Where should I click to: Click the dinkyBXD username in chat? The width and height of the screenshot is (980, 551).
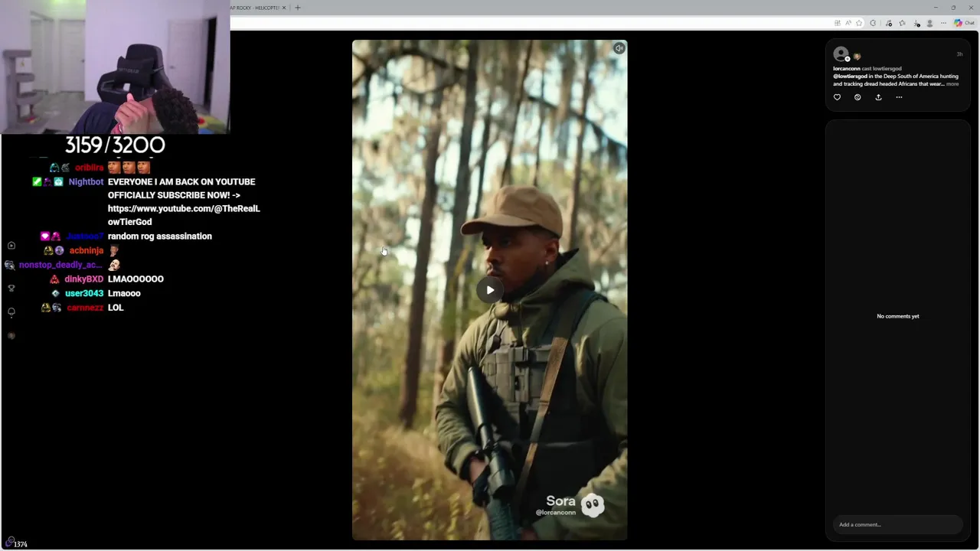pyautogui.click(x=83, y=279)
